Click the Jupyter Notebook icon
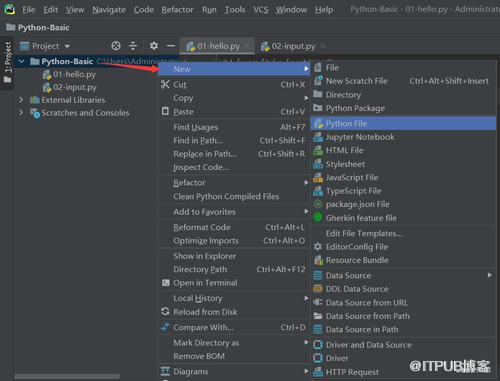500x381 pixels. (x=318, y=137)
